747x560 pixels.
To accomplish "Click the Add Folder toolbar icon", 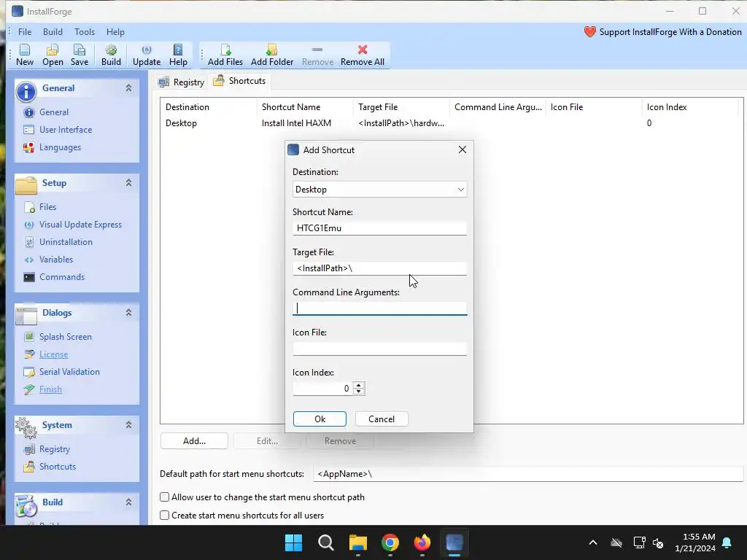I will 272,55.
